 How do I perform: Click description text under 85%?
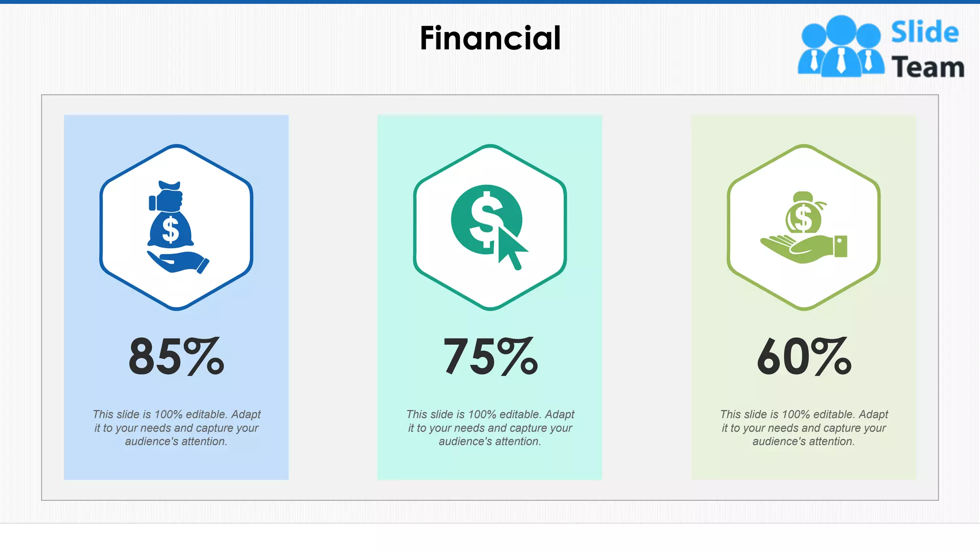coord(176,428)
